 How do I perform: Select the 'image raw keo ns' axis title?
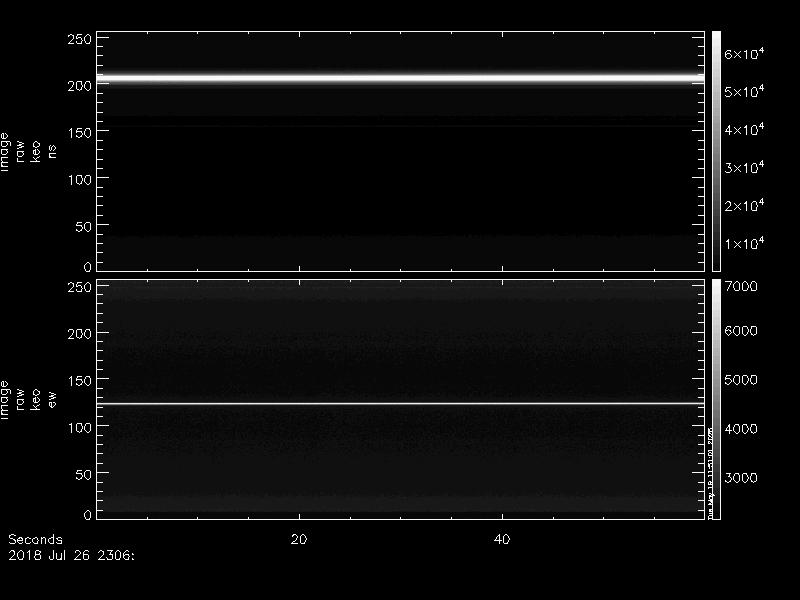pos(28,152)
